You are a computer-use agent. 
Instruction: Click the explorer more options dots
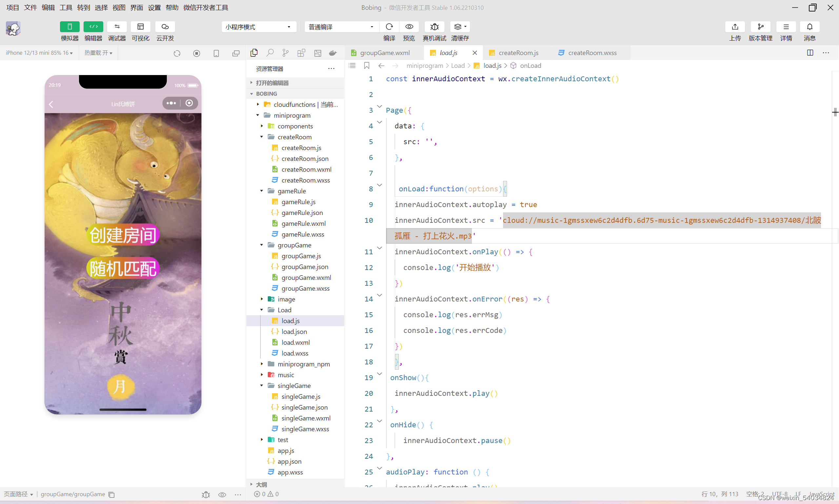331,68
